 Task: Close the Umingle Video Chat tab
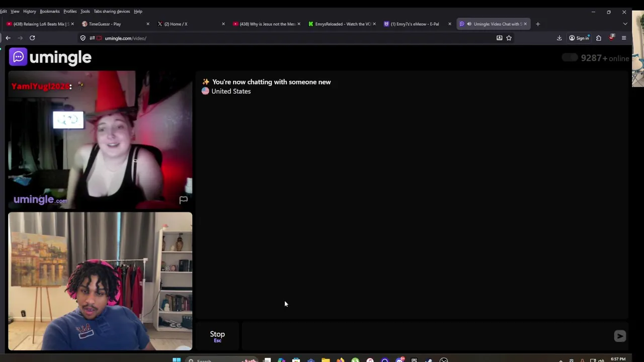(x=525, y=24)
